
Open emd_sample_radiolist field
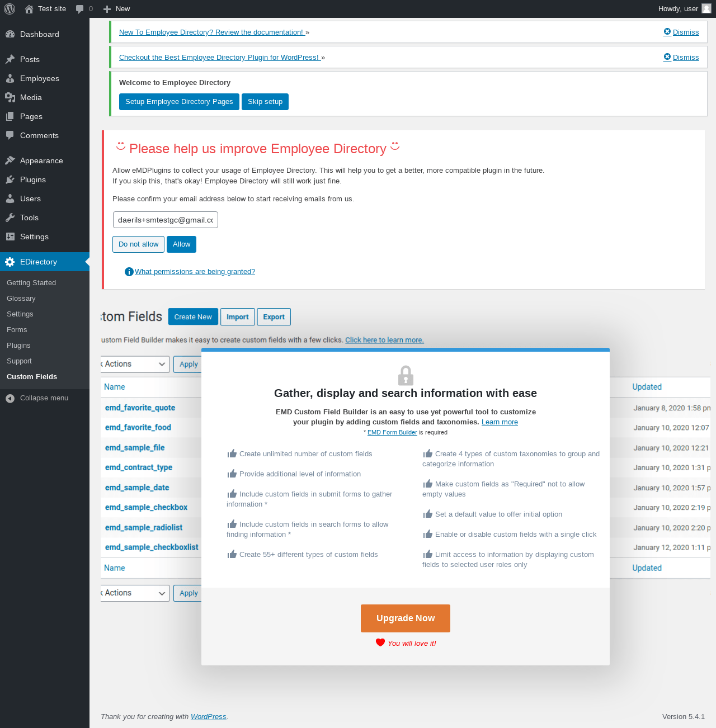pyautogui.click(x=144, y=527)
